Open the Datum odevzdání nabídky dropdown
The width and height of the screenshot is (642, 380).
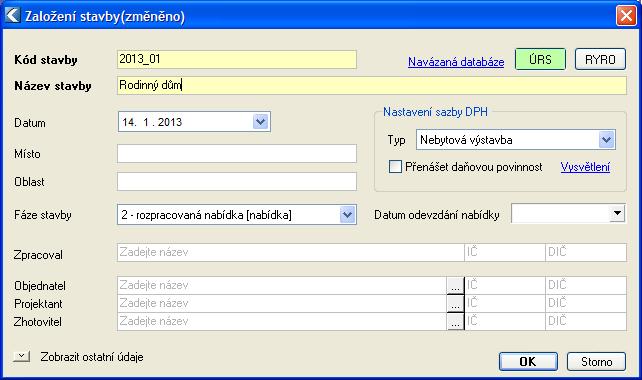(x=617, y=213)
